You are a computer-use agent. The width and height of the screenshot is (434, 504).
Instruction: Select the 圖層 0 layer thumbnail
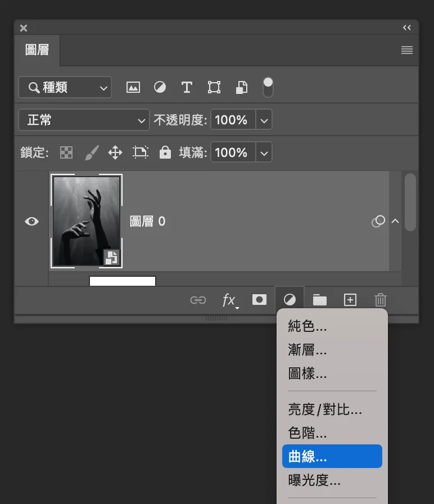87,221
